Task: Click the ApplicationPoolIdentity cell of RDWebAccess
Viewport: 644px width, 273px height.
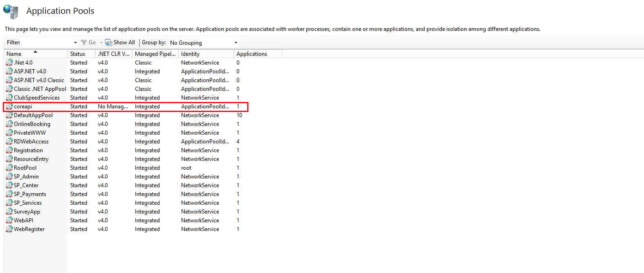Action: (205, 142)
